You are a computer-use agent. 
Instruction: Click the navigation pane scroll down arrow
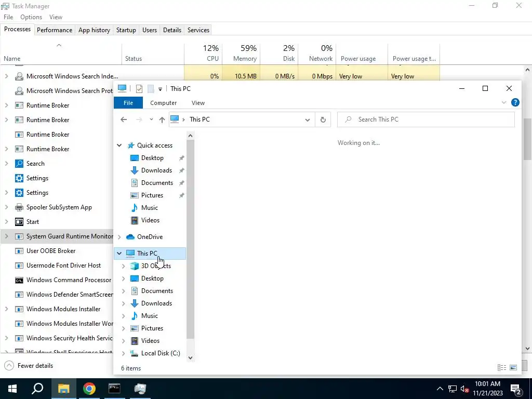(190, 357)
